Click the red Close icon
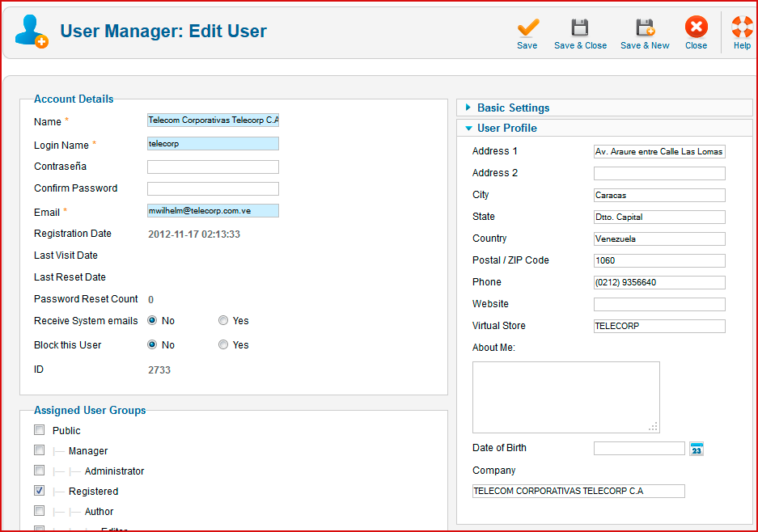 (696, 28)
